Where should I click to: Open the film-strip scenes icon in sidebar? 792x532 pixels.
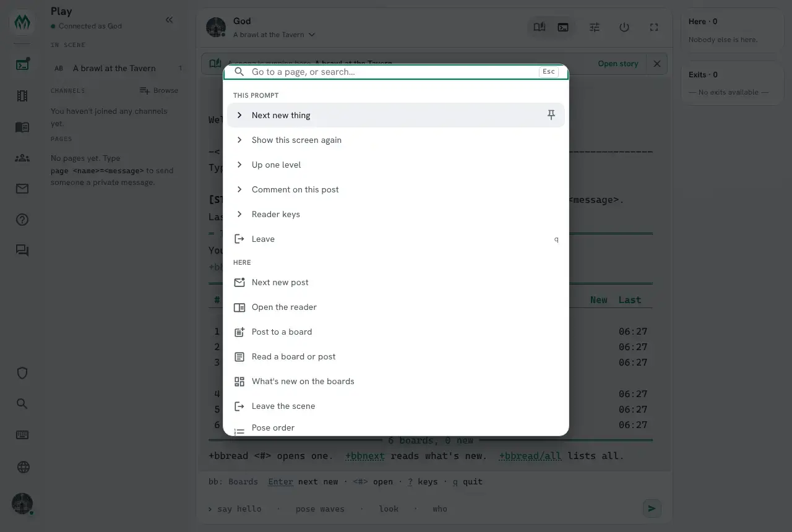click(x=22, y=96)
